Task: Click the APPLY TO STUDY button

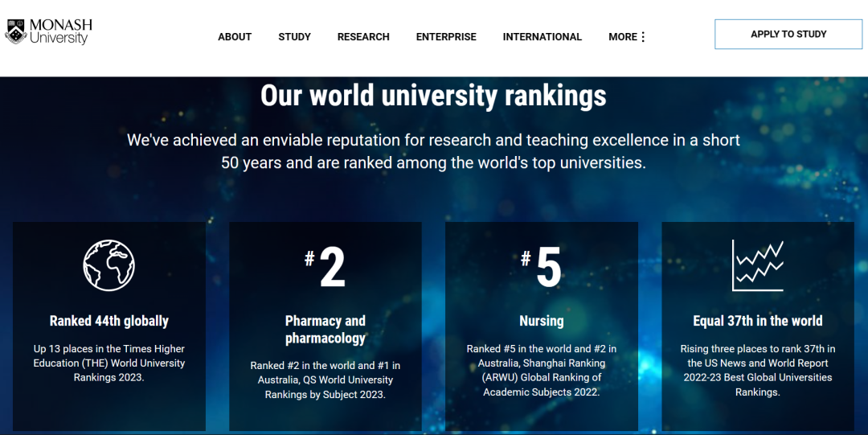Action: pos(788,34)
